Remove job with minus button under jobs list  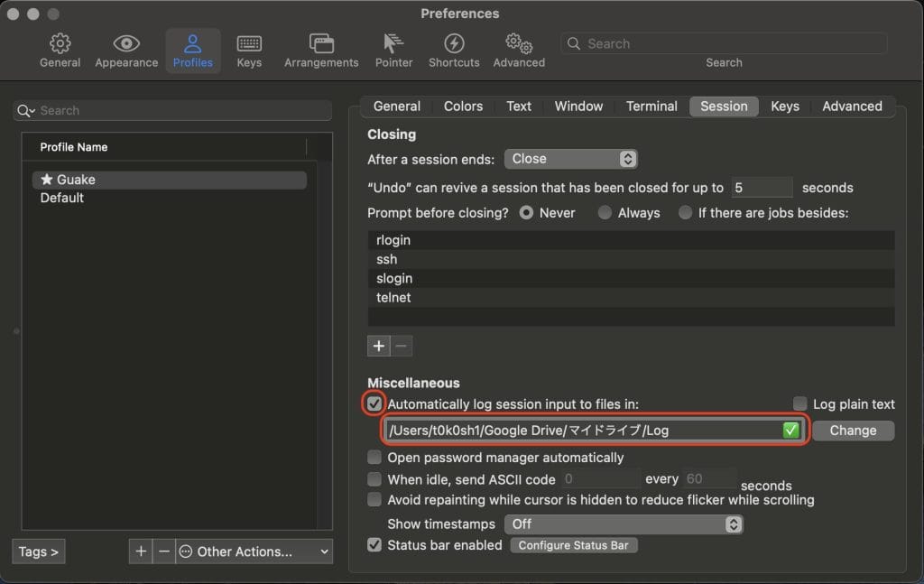[402, 346]
